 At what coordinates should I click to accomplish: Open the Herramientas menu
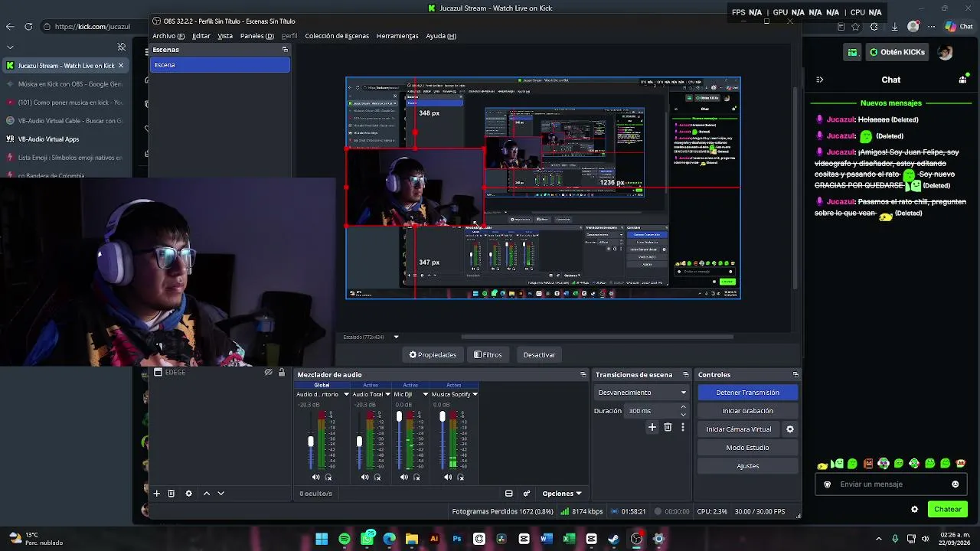coord(397,36)
